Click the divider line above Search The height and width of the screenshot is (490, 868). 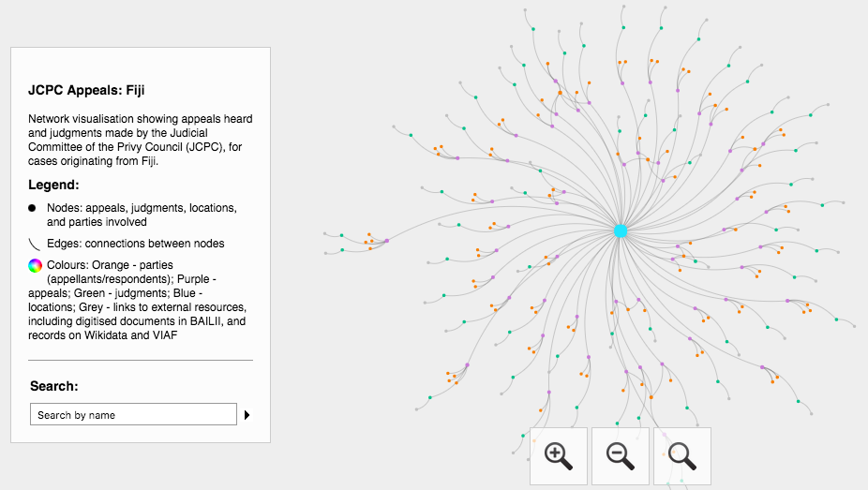(x=141, y=360)
